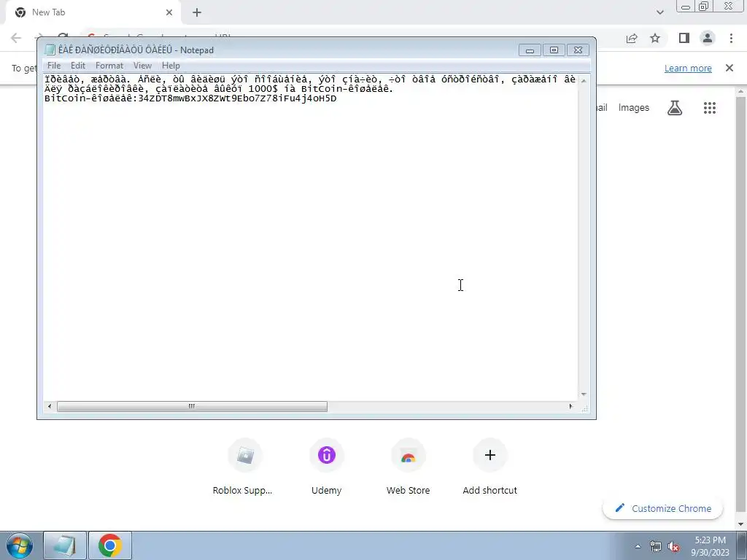Minimize the Chrome window

(x=686, y=7)
